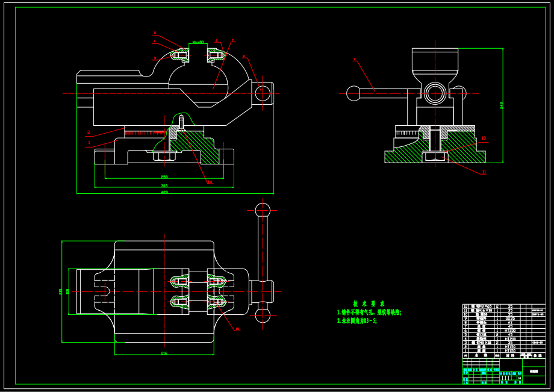Click part balloon number 8
This screenshot has height=392, width=554.
pos(243,56)
